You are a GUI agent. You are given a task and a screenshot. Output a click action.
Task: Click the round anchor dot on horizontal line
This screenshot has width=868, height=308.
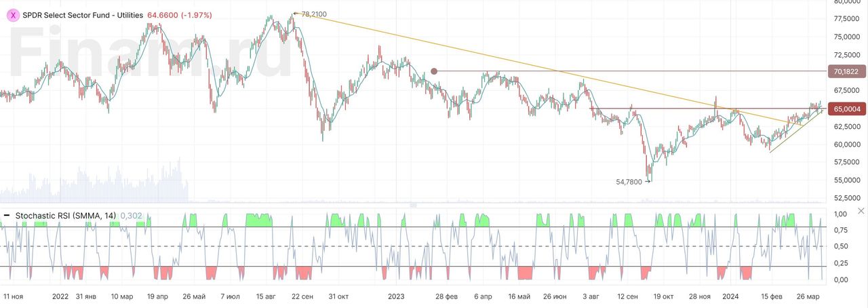click(434, 71)
